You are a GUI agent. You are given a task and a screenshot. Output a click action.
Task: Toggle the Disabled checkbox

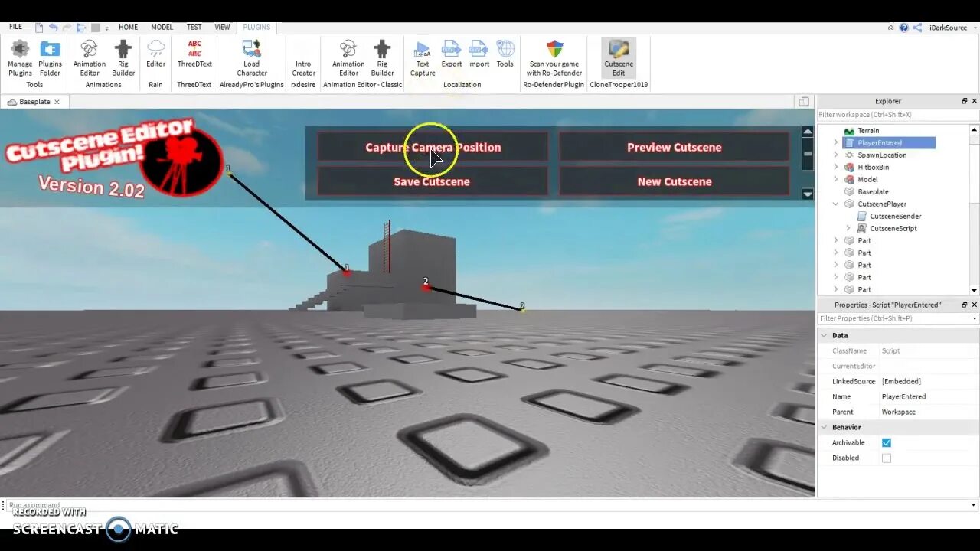click(x=887, y=458)
